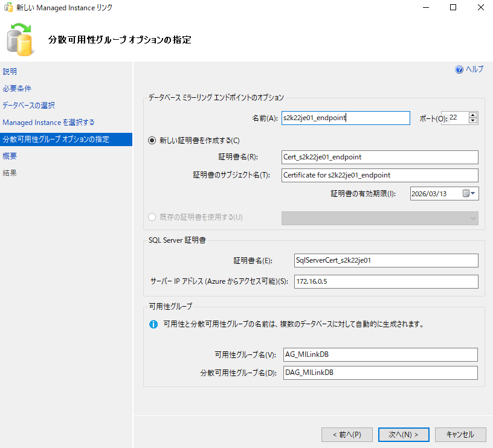
Task: Click the s2k22je01_endpoint name input field
Action: pos(346,118)
